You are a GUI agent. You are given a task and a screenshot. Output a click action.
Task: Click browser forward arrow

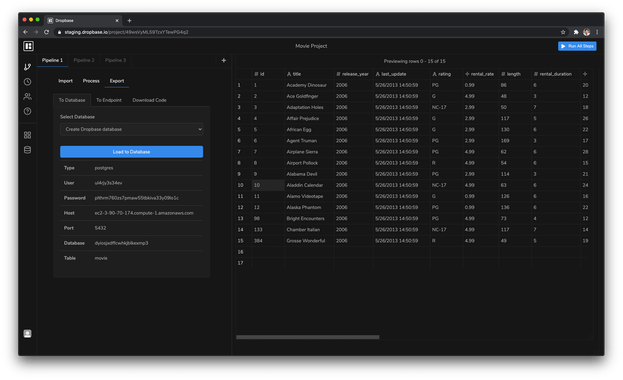coord(36,32)
